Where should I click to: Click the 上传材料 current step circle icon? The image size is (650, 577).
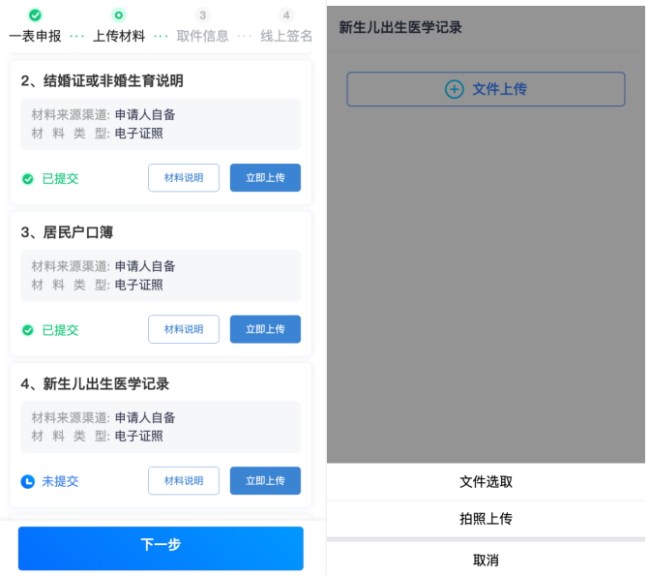point(119,15)
